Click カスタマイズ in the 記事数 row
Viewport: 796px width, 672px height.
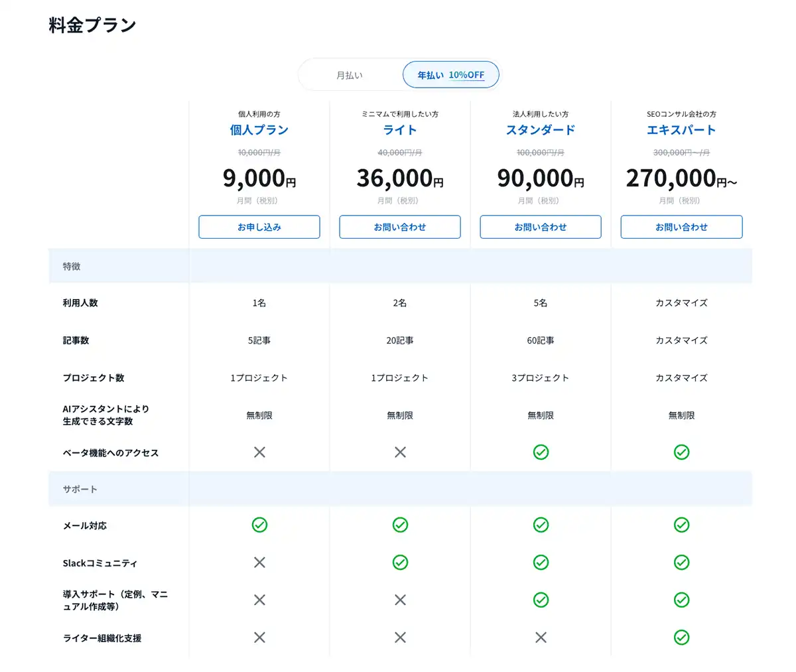681,340
